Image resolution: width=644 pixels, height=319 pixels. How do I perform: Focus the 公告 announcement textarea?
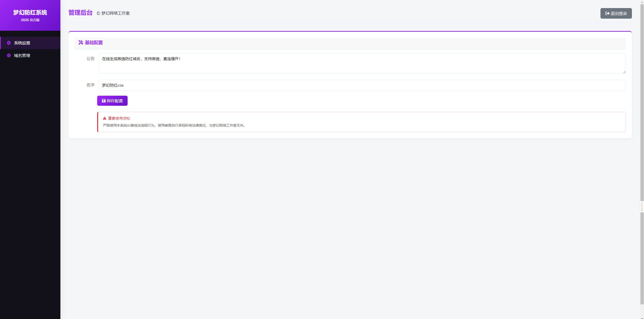[x=362, y=63]
